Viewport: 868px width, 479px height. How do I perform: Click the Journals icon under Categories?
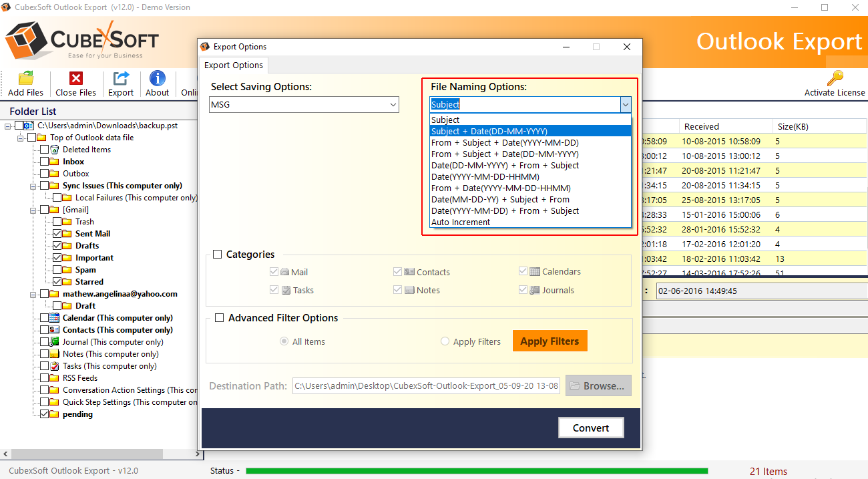(x=535, y=290)
